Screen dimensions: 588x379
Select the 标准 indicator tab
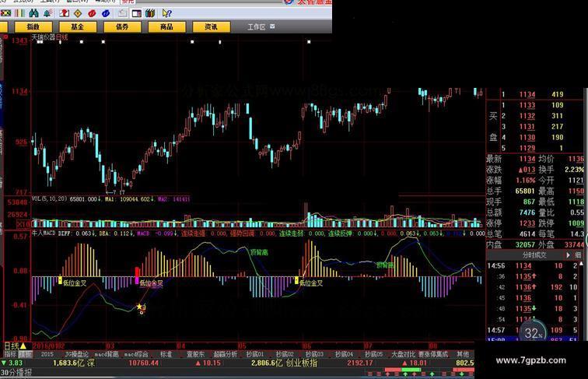tap(166, 354)
